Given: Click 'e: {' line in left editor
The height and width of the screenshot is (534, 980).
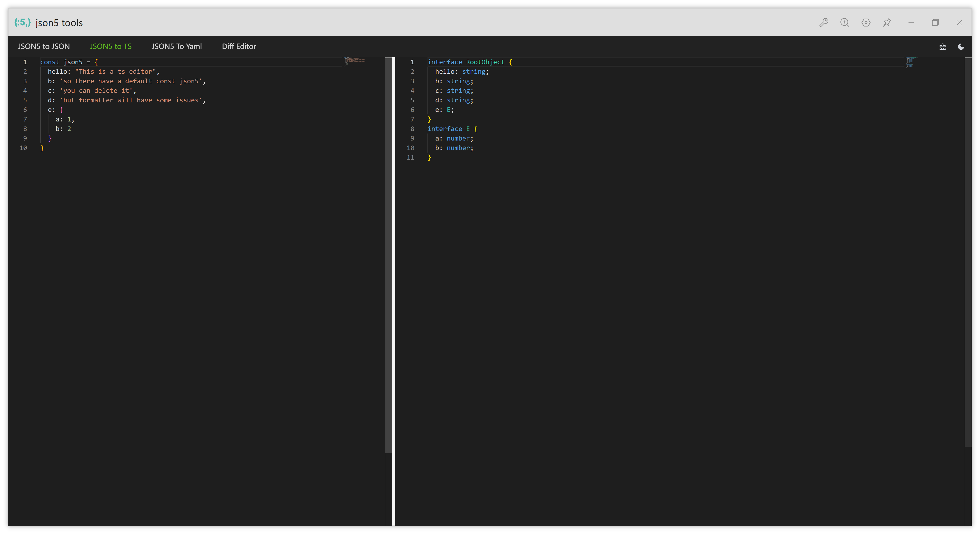Looking at the screenshot, I should (x=55, y=110).
